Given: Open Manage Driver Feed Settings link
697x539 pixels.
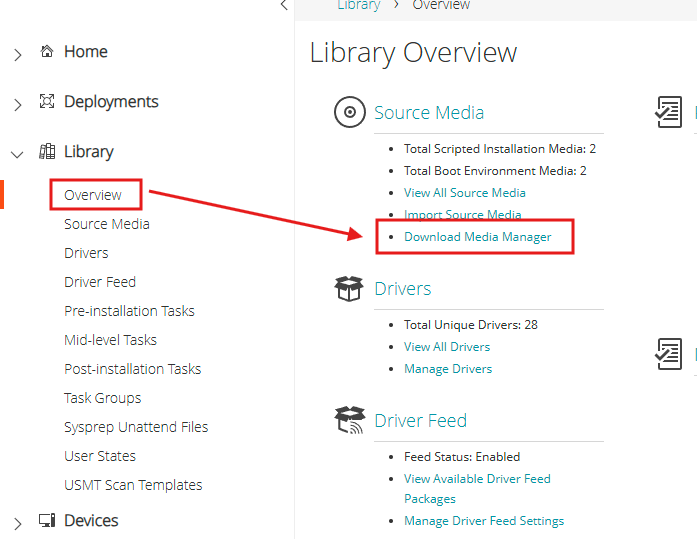Looking at the screenshot, I should [484, 521].
